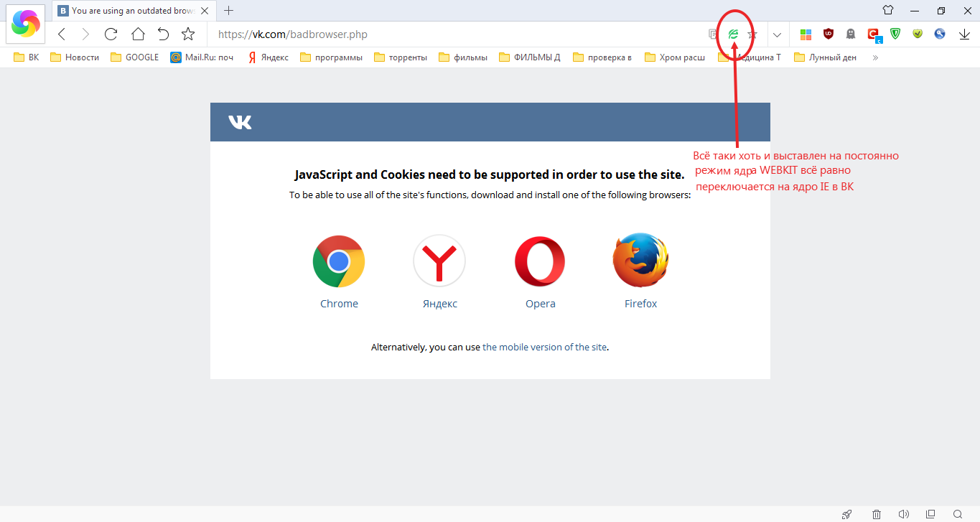Viewport: 980px width, 522px height.
Task: Minimize the browser window
Action: click(915, 10)
